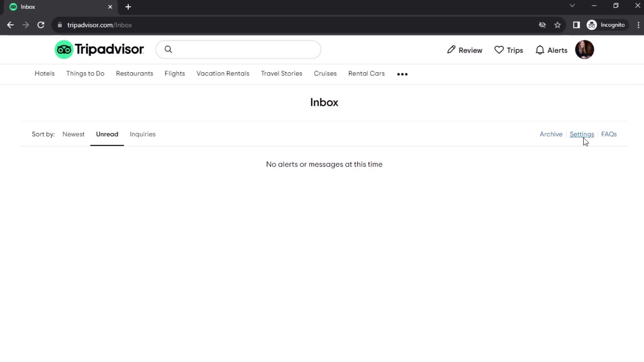This screenshot has height=362, width=644.
Task: Toggle the Archive inbox view
Action: pos(551,134)
